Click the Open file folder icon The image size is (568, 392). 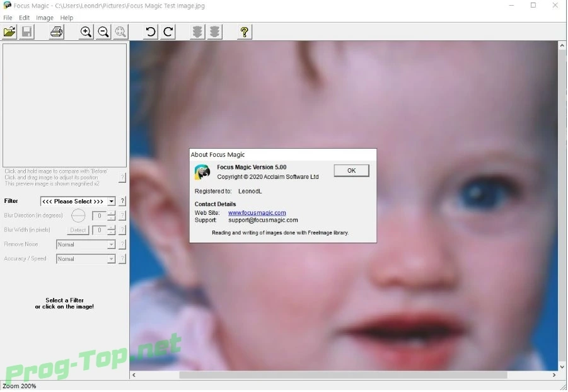click(9, 32)
